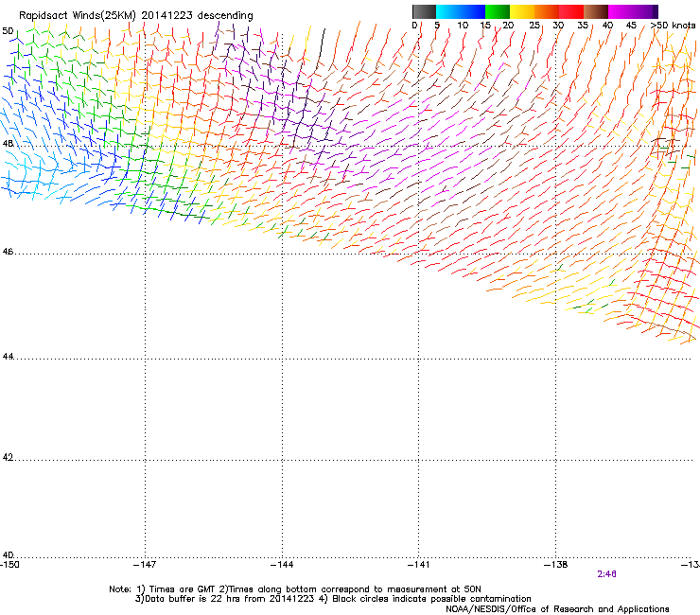Image resolution: width=700 pixels, height=615 pixels.
Task: Click the magenta 40-45 knots legend segment
Action: (621, 11)
